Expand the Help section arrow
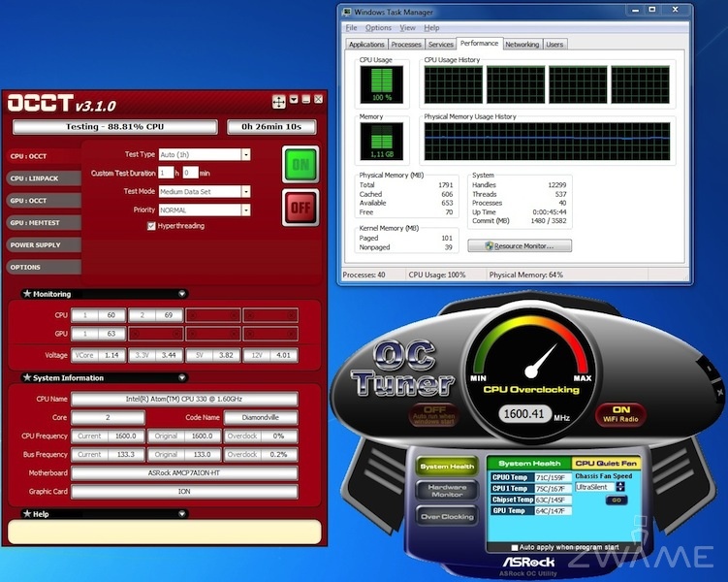Screen dimensions: 728x582 pos(182,514)
